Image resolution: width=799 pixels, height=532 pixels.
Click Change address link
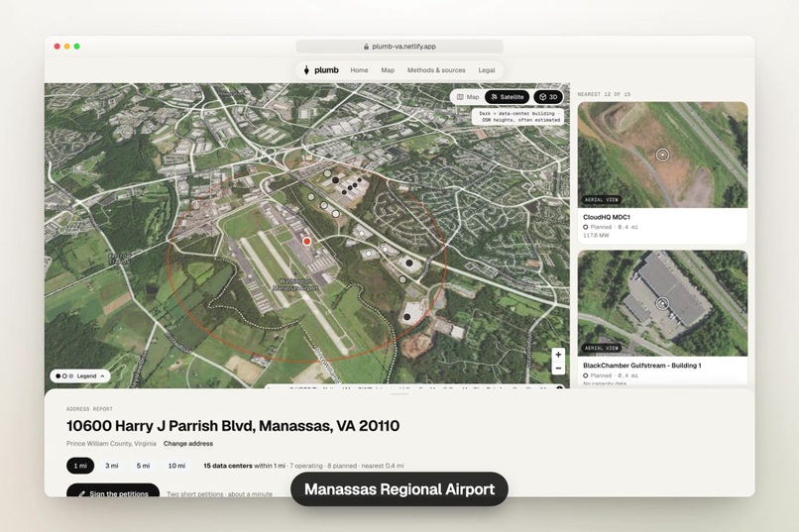click(188, 444)
